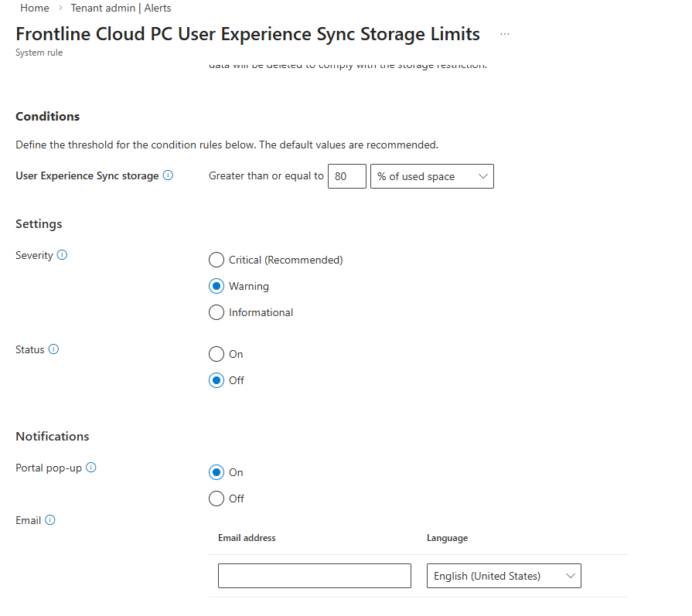Click the threshold value field showing 80
The width and height of the screenshot is (692, 616).
[346, 176]
